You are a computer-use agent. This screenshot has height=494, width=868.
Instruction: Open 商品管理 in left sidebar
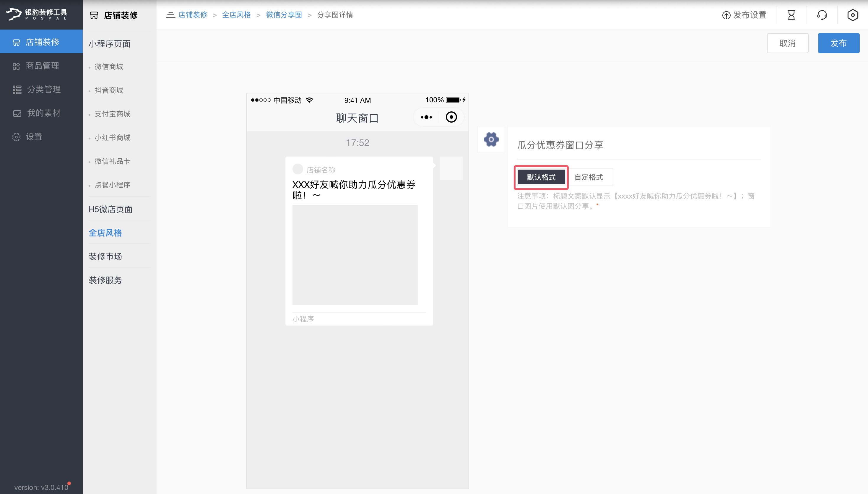(x=43, y=66)
